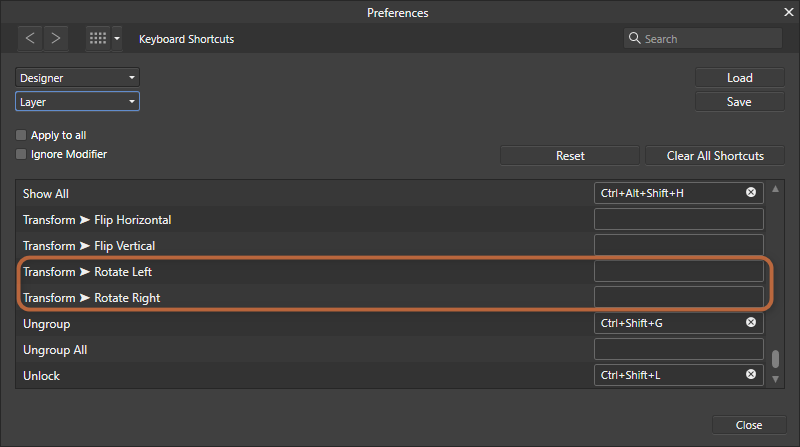Go forward with the right arrow button
This screenshot has width=800, height=447.
point(56,39)
